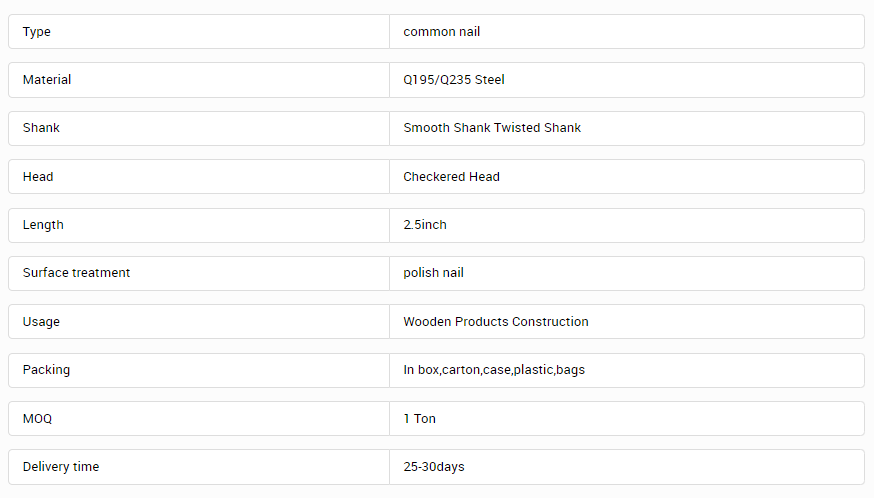Select the Q195/Q235 Steel value
Screen dimensions: 874x498
click(x=454, y=80)
